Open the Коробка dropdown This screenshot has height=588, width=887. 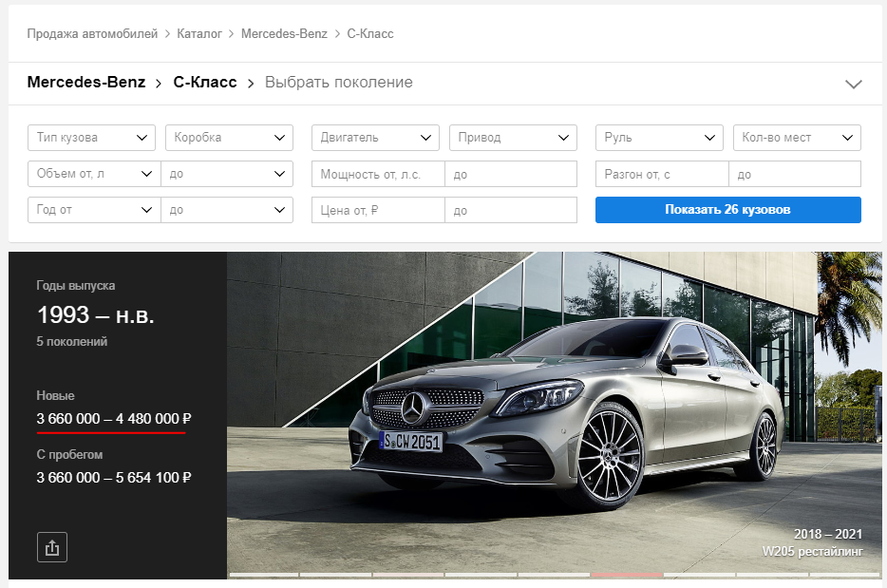point(229,138)
